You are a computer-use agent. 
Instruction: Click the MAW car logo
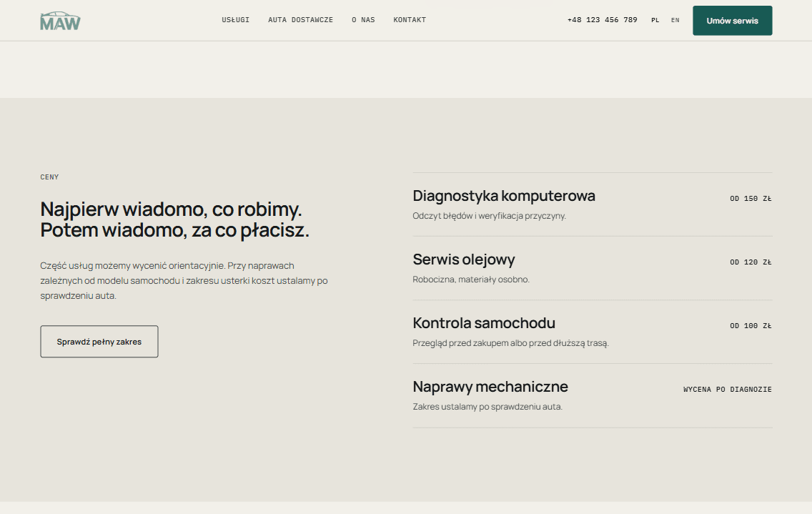click(60, 21)
